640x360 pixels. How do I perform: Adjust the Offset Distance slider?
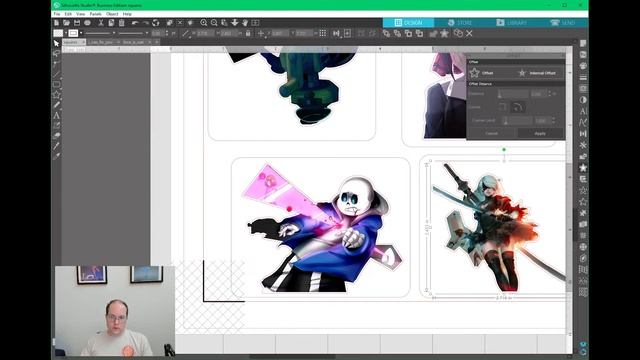point(513,94)
